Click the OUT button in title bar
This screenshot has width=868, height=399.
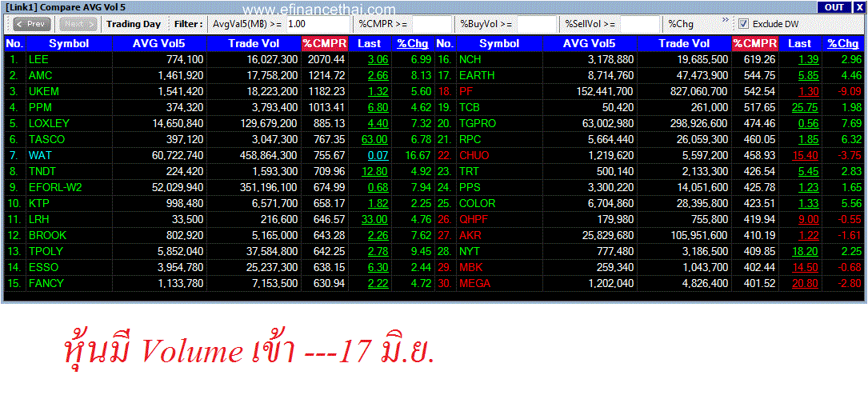pos(834,6)
